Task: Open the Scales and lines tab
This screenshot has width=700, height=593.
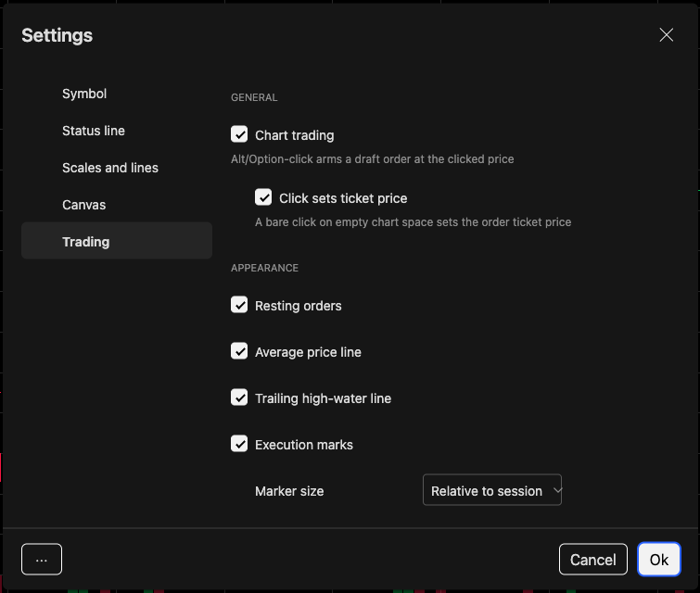Action: tap(117, 168)
